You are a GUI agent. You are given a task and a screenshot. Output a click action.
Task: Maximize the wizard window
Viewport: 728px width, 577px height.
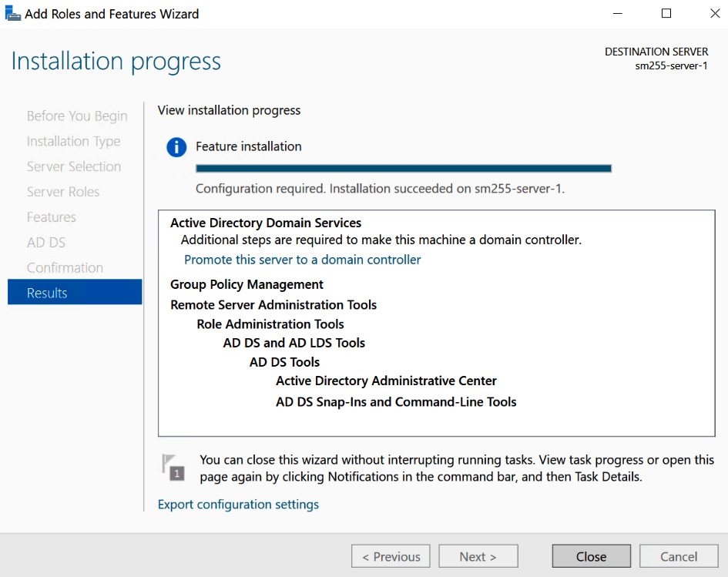point(666,13)
